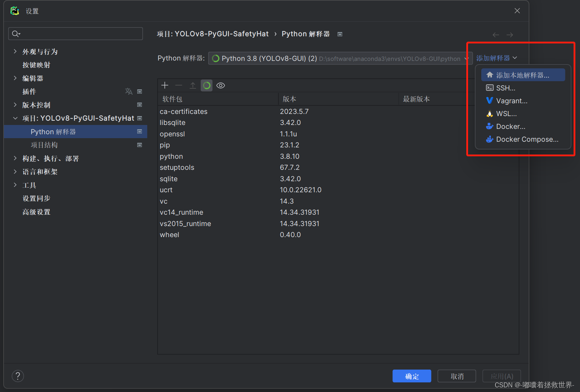Image resolution: width=580 pixels, height=392 pixels.
Task: Select the pip package row
Action: pyautogui.click(x=338, y=145)
